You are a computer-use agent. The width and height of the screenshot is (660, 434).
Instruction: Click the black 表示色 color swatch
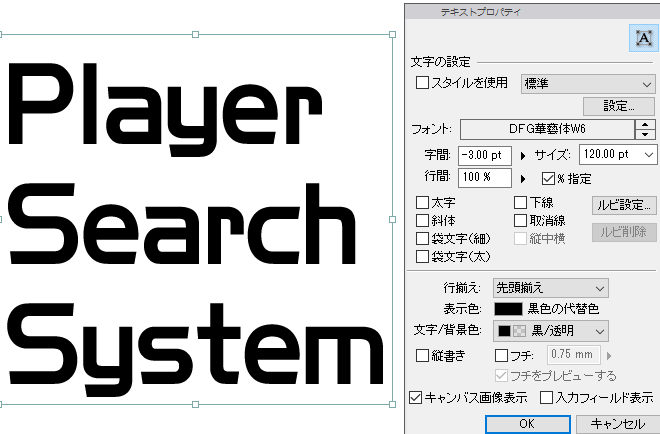click(x=508, y=309)
